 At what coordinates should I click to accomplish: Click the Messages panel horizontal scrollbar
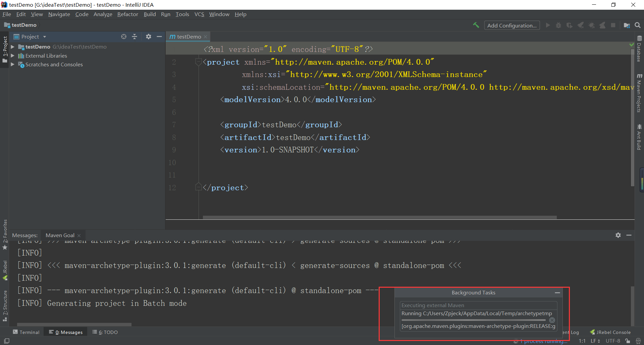pos(74,324)
